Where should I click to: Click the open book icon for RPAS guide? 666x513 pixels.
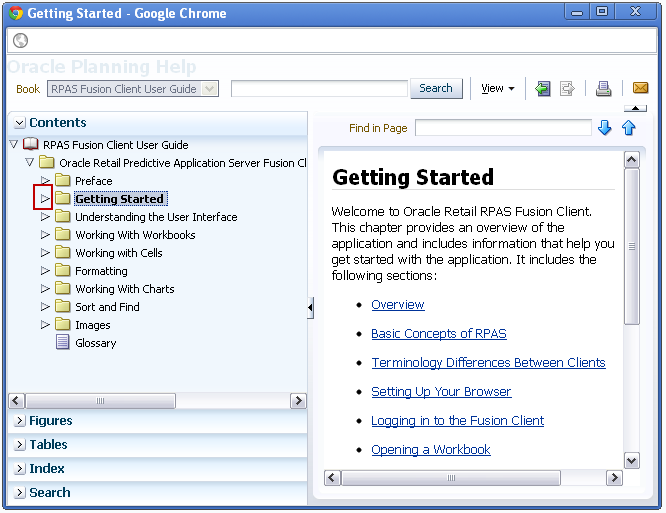pos(31,144)
